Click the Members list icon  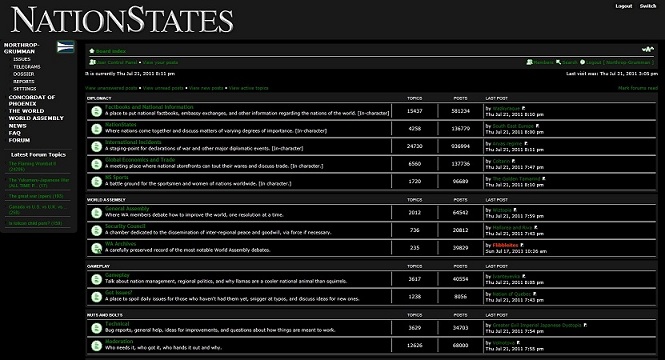coord(529,62)
